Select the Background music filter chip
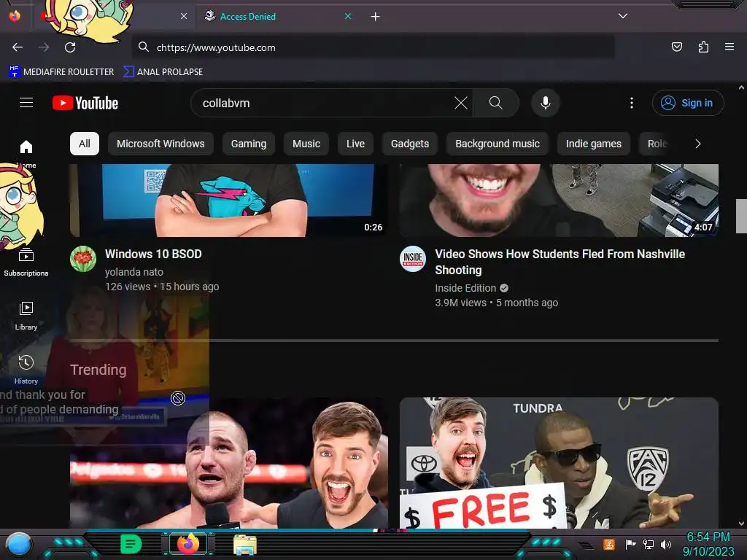Image resolution: width=747 pixels, height=560 pixels. (498, 144)
